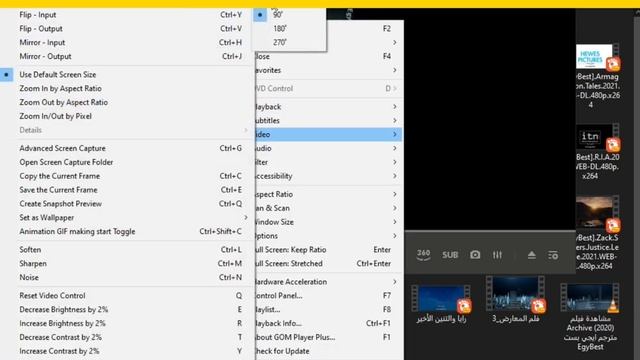Toggle the playlist icon in player bar
Viewport: 640px width, 360px height.
point(553,255)
